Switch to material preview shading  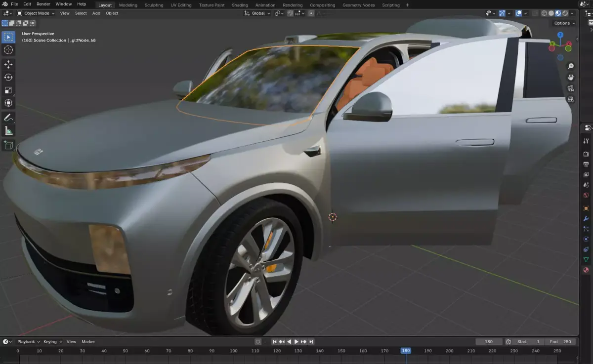558,13
